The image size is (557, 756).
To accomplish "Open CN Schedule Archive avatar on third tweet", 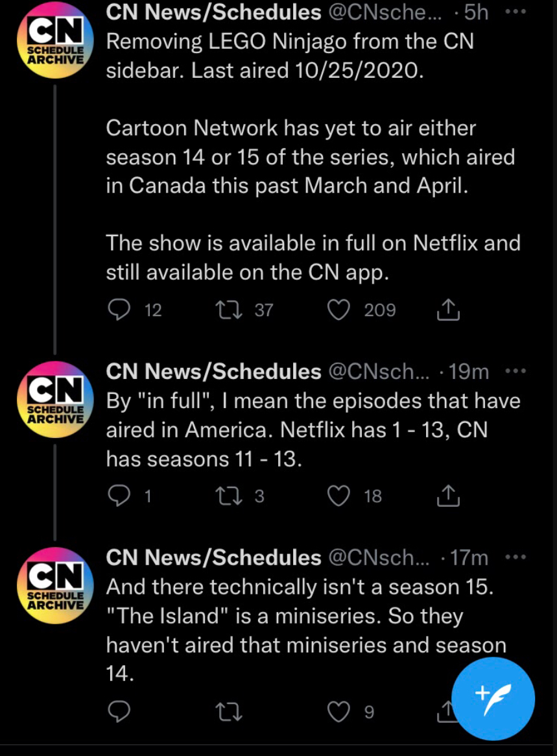I will coord(56,585).
